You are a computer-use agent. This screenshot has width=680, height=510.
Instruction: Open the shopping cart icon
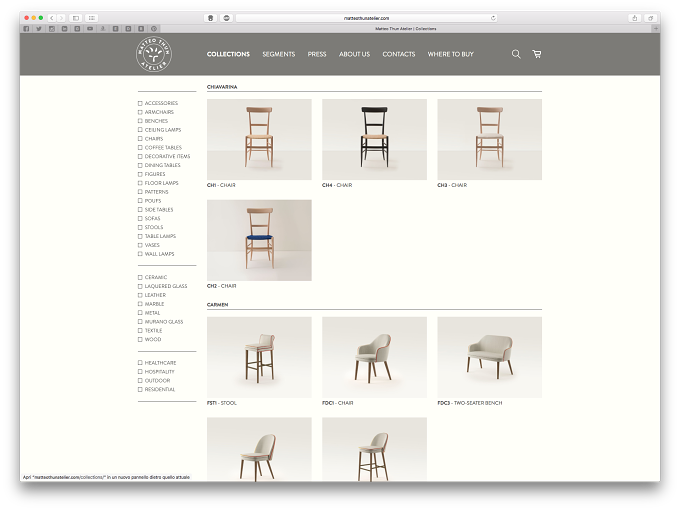pos(536,54)
